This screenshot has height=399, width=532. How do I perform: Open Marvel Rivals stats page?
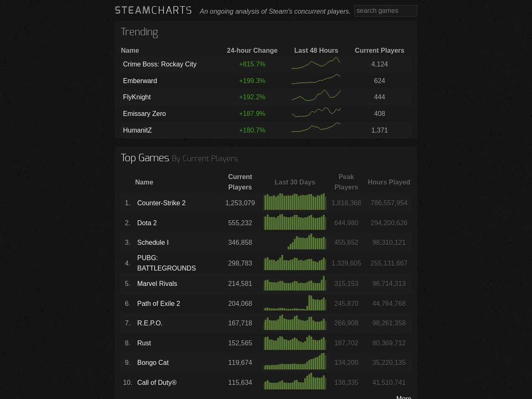157,283
